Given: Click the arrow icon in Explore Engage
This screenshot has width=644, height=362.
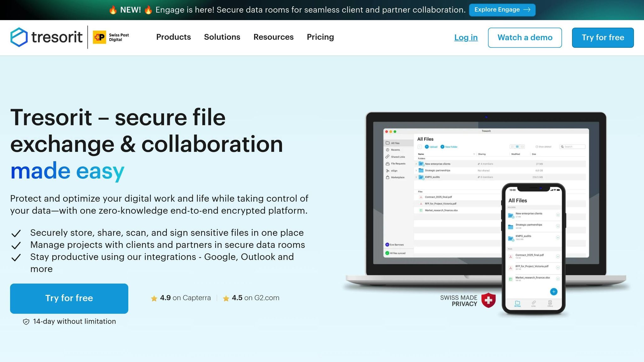Looking at the screenshot, I should point(527,10).
